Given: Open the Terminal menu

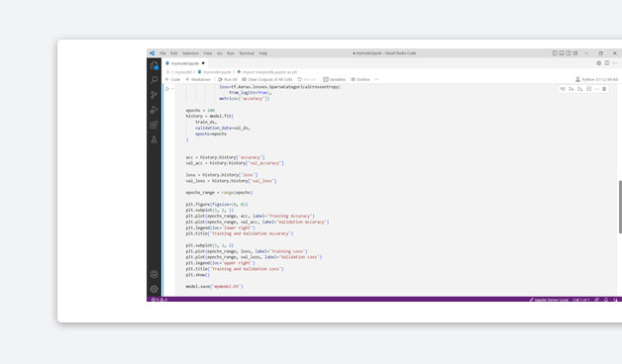Looking at the screenshot, I should 247,53.
